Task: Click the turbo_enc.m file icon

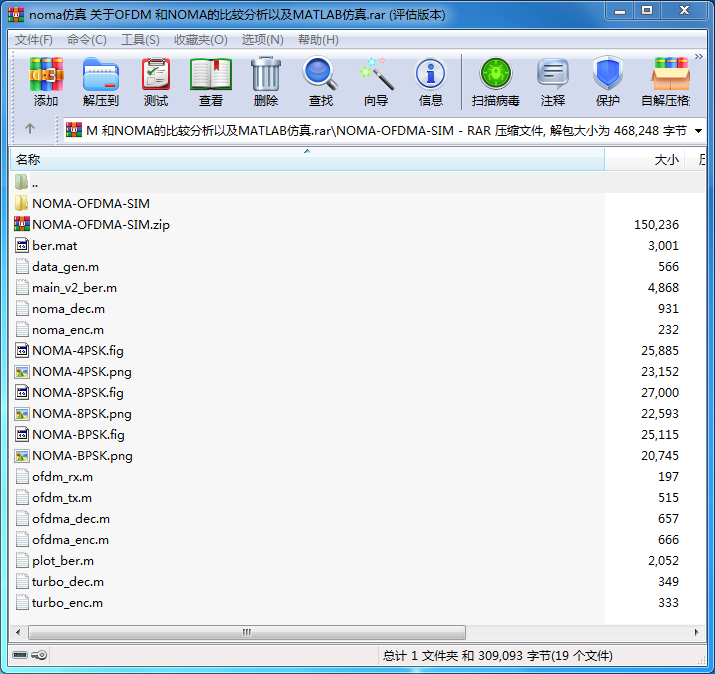Action: coord(22,602)
